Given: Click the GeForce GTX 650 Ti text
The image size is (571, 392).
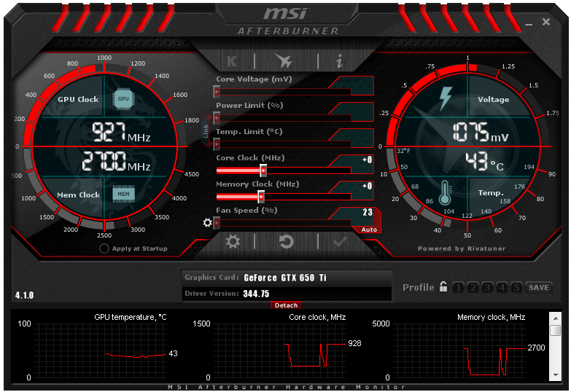Looking at the screenshot, I should [285, 278].
